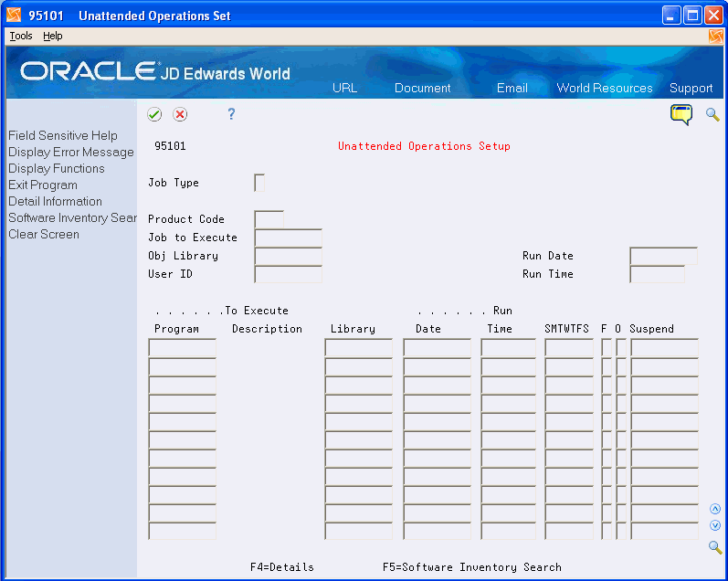Open the Support banner link
Screen dimensions: 728x581
[691, 89]
